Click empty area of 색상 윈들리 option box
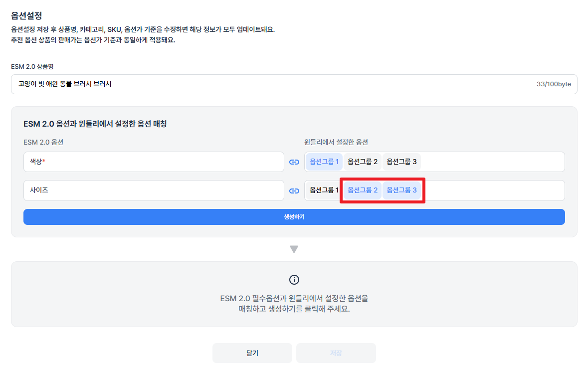This screenshot has height=373, width=588. tap(491, 162)
